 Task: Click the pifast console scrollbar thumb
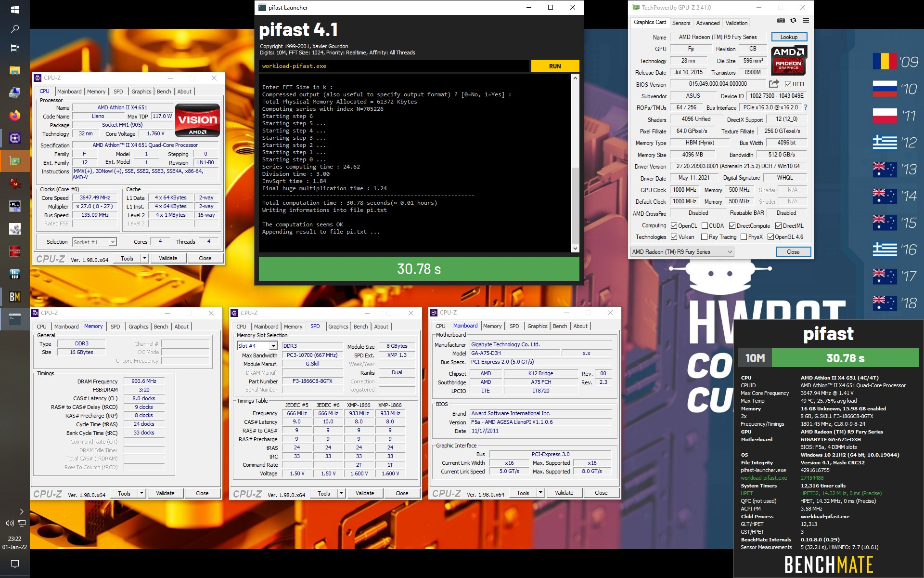tap(575, 206)
